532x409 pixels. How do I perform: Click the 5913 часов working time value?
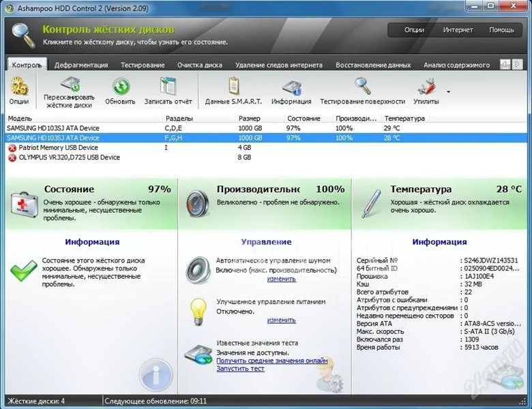click(x=481, y=347)
